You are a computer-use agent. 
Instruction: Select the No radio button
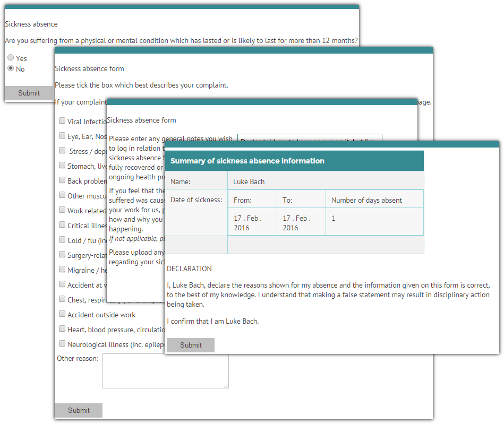[10, 68]
